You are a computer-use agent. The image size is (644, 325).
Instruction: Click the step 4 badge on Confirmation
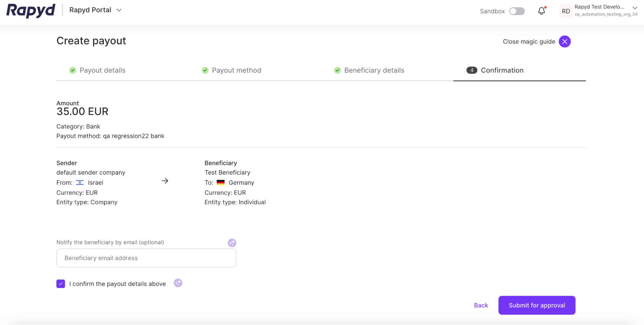(x=471, y=70)
